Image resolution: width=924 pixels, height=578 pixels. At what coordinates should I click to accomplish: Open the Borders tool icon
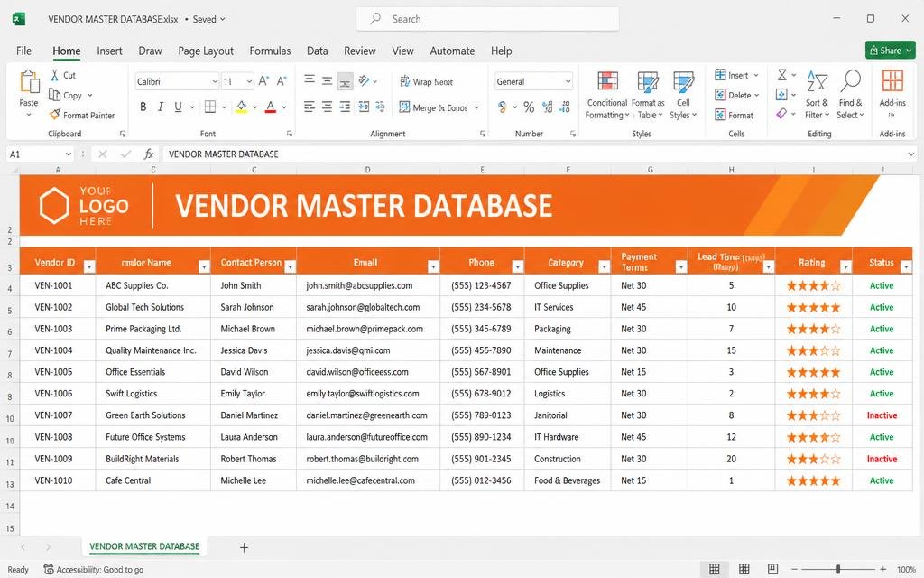209,107
